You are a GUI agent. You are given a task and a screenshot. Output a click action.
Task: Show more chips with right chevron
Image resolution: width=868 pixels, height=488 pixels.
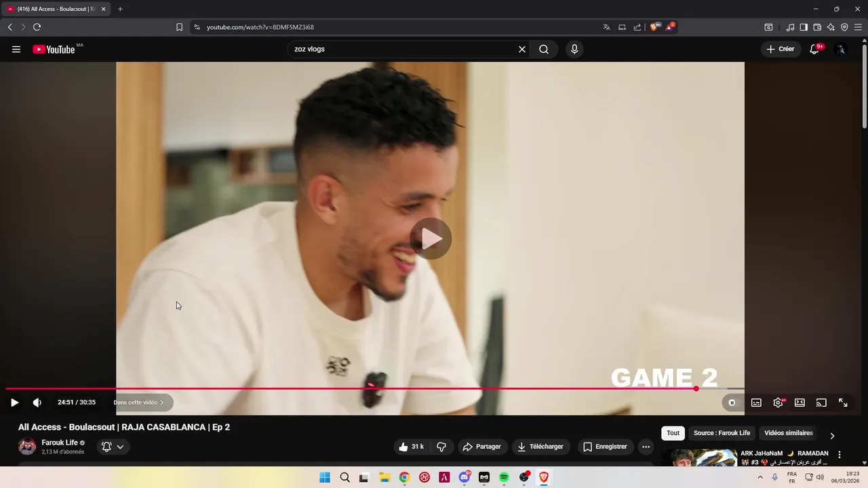832,436
